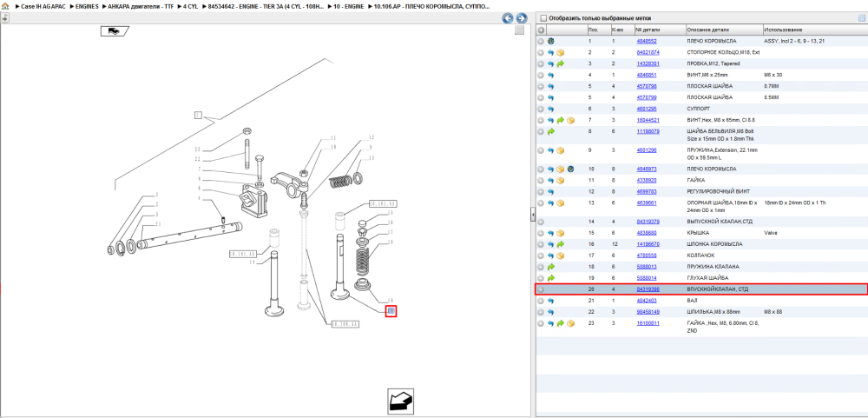Select 'ASSY, Incl 2 - 6, 9 - 13, 21' text

795,41
